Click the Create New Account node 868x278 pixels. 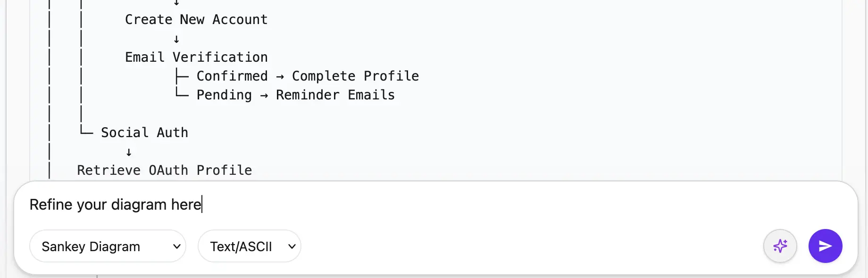click(x=196, y=19)
